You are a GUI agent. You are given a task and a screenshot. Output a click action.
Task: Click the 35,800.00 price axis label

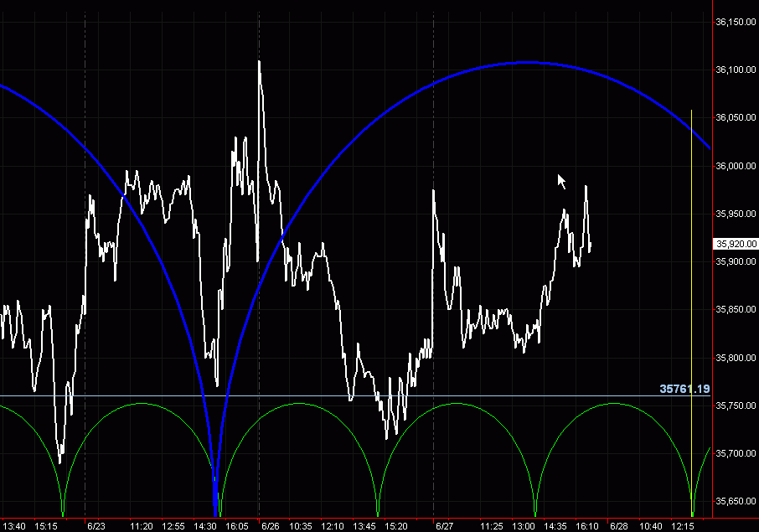click(x=736, y=358)
